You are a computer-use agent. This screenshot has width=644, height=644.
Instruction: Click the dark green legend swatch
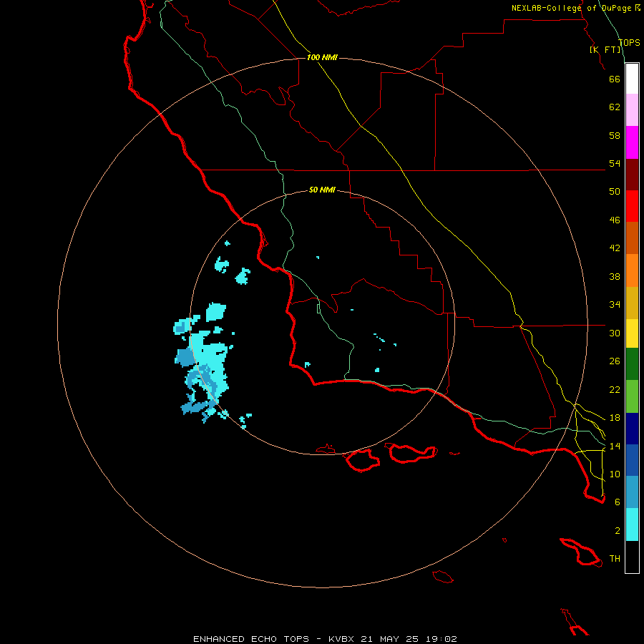pos(632,364)
